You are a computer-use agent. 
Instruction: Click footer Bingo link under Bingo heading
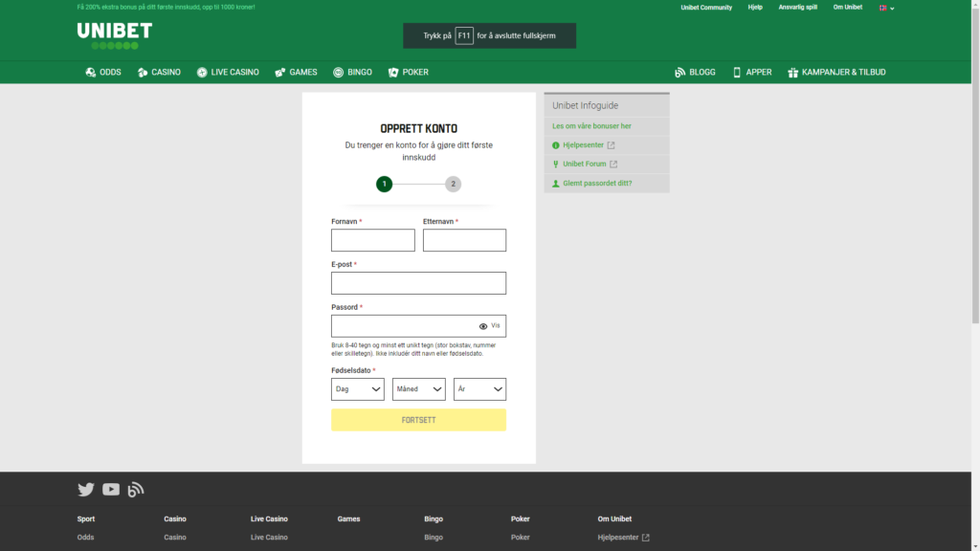[434, 538]
